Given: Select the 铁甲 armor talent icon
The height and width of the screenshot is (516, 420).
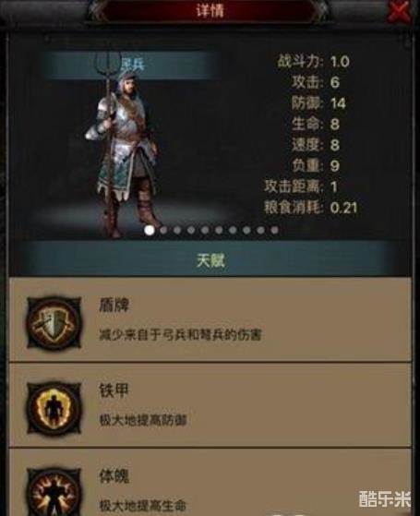Looking at the screenshot, I should [x=54, y=408].
